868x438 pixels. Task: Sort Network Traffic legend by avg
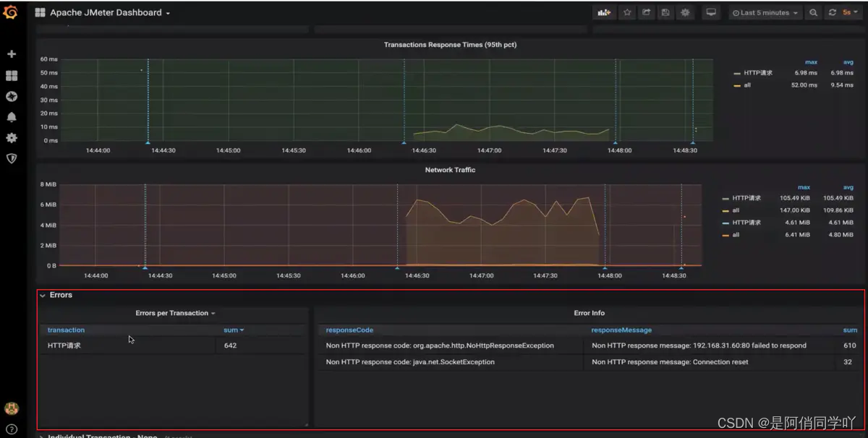point(848,187)
